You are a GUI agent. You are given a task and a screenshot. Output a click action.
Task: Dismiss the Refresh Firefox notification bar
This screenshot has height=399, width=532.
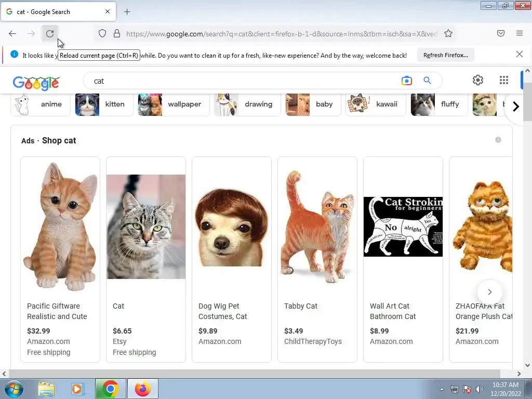tap(520, 54)
